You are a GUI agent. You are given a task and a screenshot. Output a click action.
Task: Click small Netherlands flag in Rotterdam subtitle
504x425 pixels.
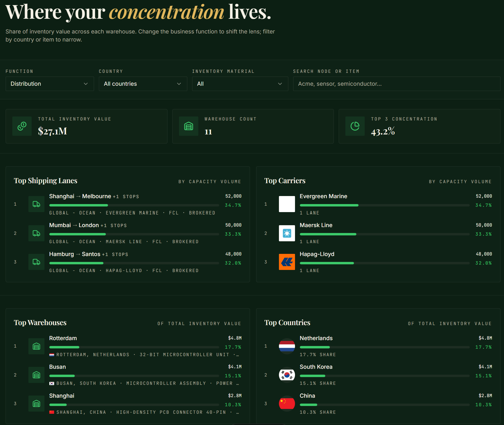[52, 355]
